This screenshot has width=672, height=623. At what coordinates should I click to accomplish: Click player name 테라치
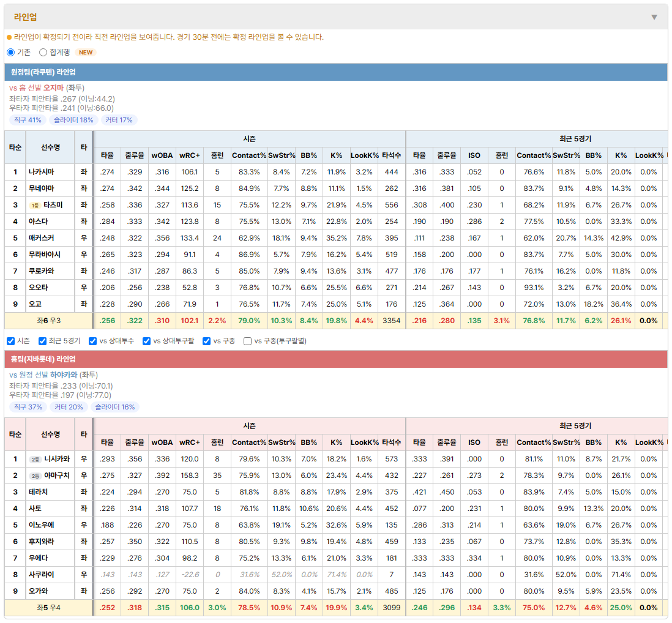pyautogui.click(x=38, y=492)
